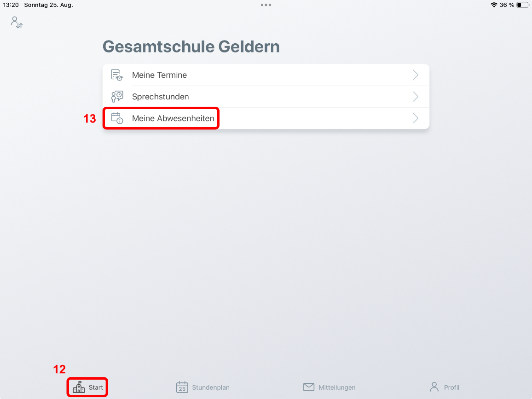The image size is (532, 399).
Task: Tap the switch profile icon
Action: (x=17, y=23)
